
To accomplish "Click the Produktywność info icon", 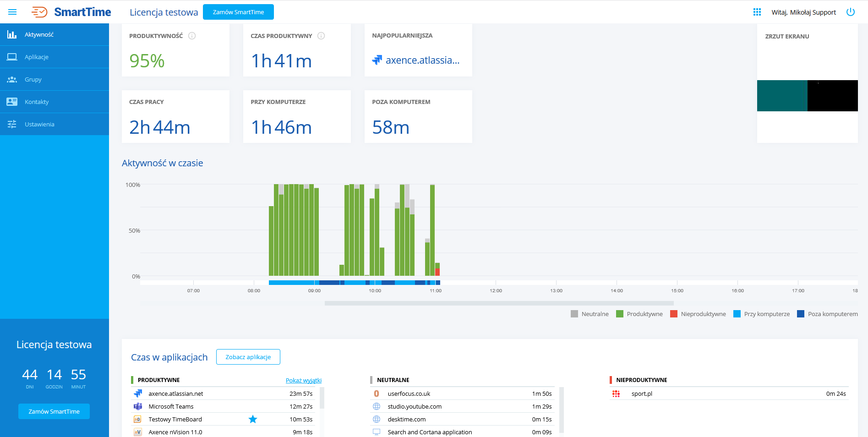I will click(x=192, y=36).
